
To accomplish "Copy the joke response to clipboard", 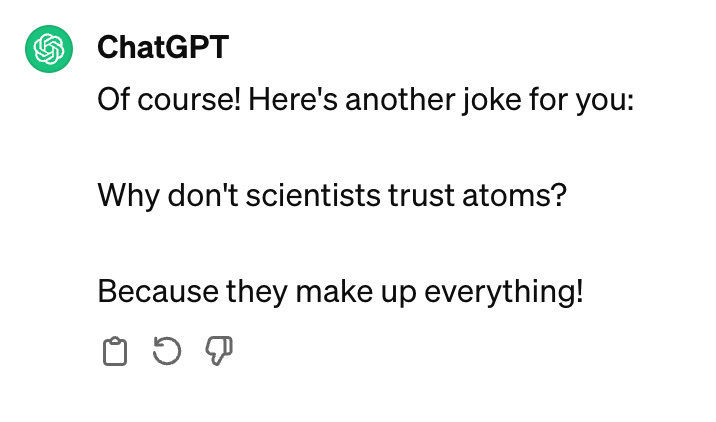I will (115, 351).
